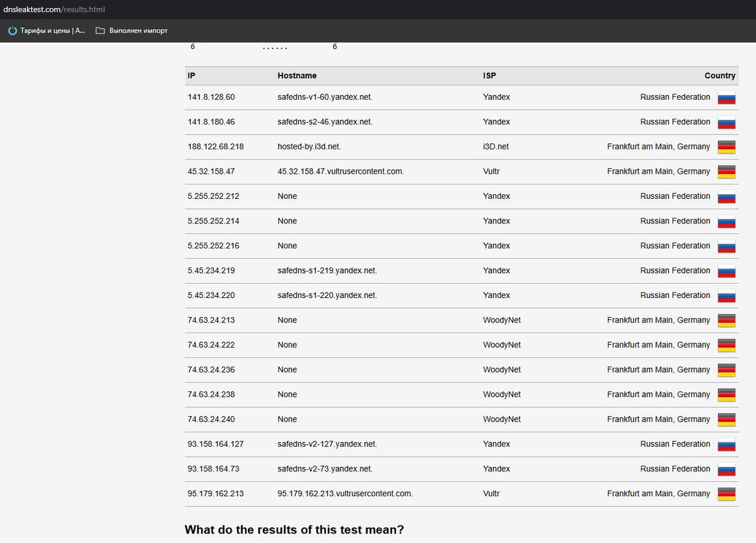Click the German flag for 95.179.162.213

tap(727, 495)
